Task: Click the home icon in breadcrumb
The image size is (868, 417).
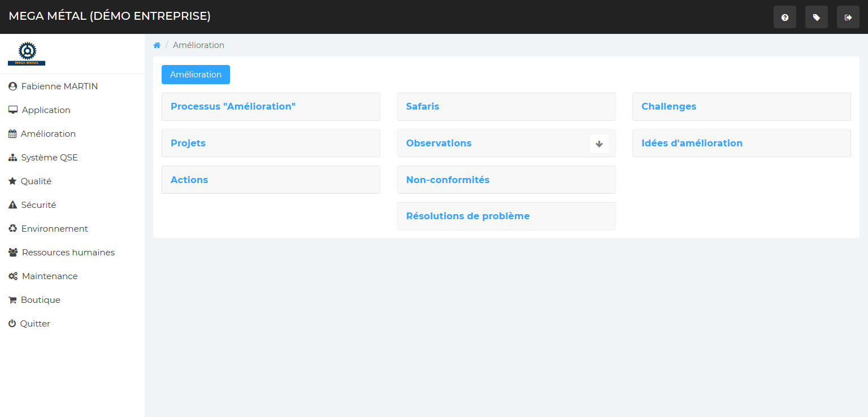Action: (x=157, y=45)
